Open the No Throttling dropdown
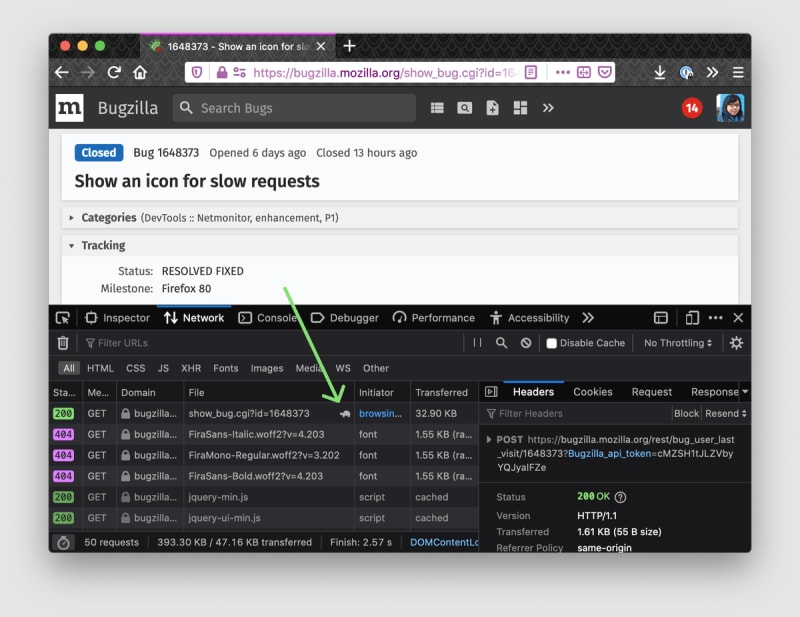The image size is (800, 617). tap(678, 343)
